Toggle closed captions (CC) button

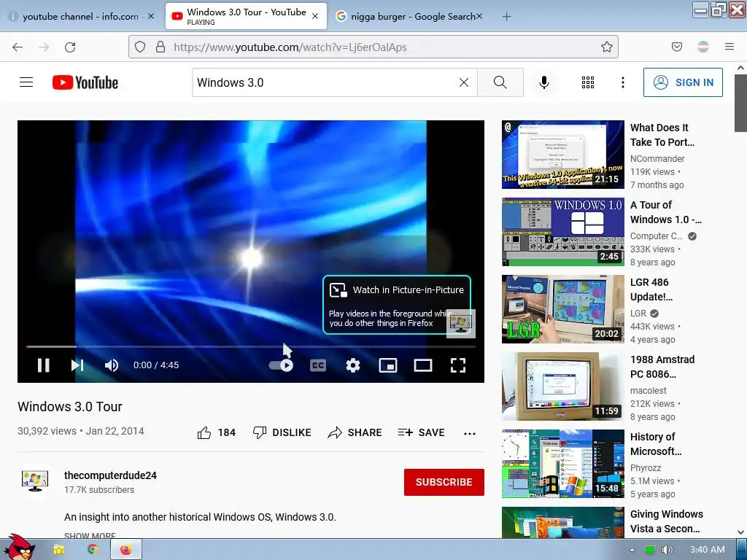[318, 365]
